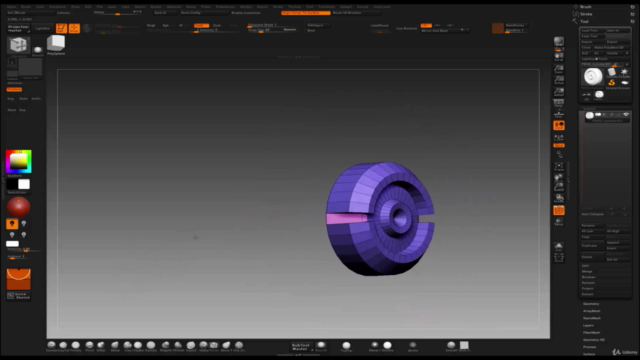Open the red material sphere selector
Screen dimensions: 640x360
[x=18, y=207]
